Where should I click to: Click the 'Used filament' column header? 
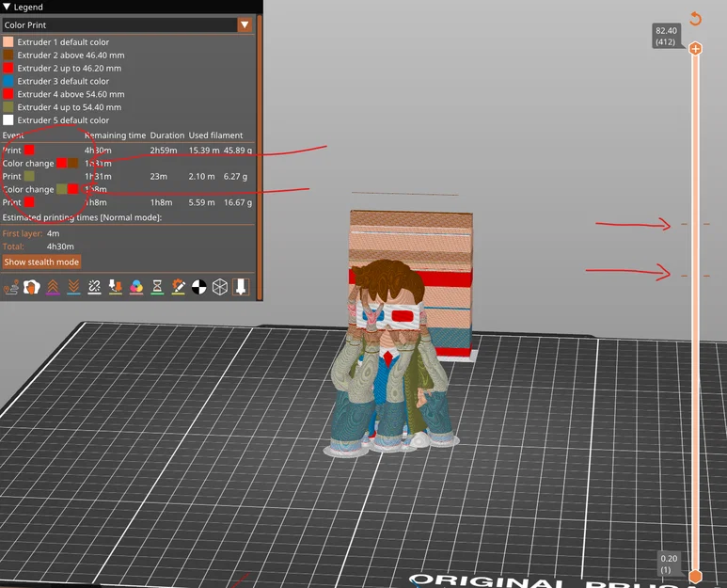point(215,135)
